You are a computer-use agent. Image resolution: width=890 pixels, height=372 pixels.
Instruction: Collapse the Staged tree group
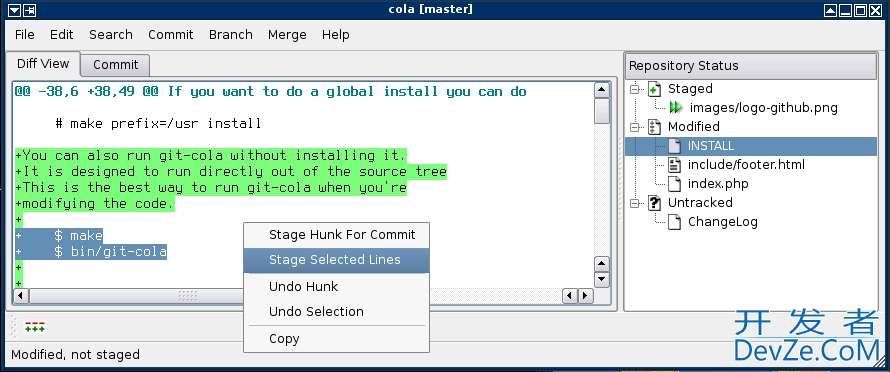635,89
